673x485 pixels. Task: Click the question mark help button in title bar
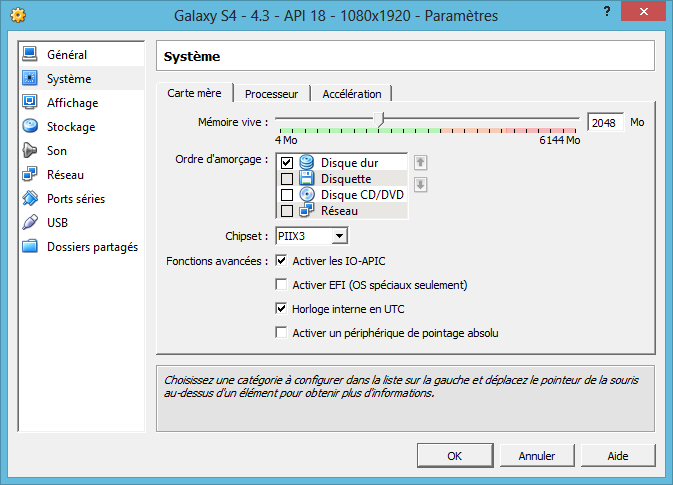coord(607,11)
